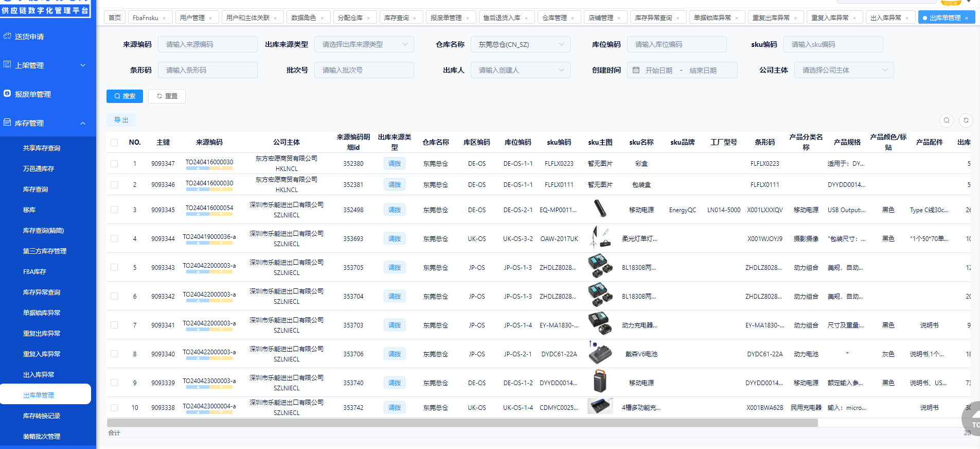Click the 导出 export button
Viewport: 980px width, 449px height.
[121, 120]
